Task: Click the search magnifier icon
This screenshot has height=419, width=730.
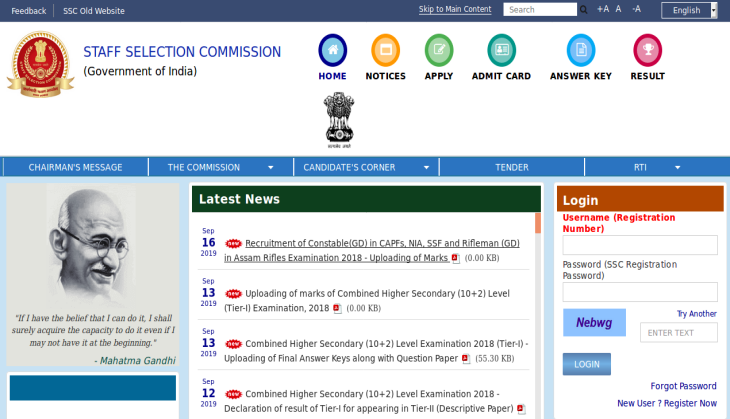Action: point(583,10)
